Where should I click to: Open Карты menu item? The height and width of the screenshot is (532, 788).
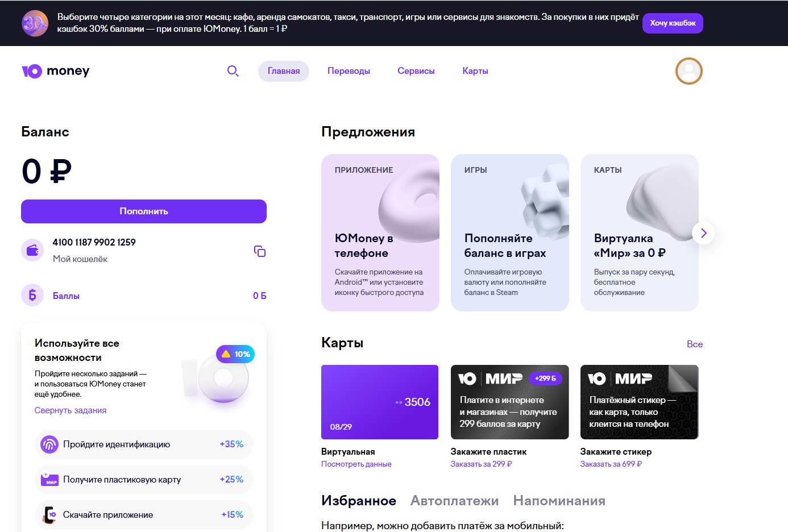click(x=475, y=71)
